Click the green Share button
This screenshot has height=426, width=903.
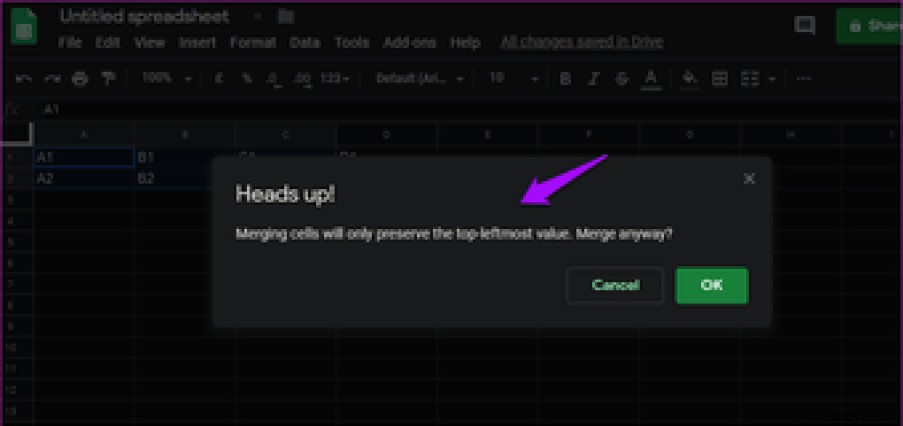(x=869, y=26)
